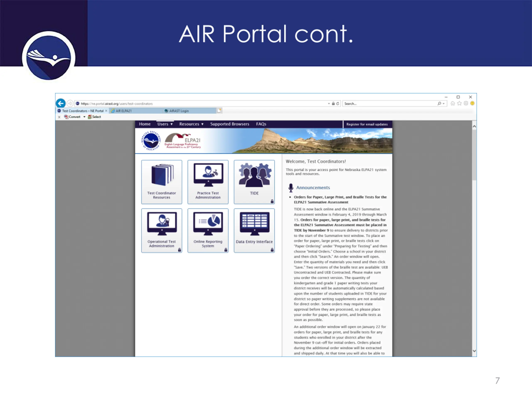The image size is (532, 399).
Task: Click the Announcements microphone icon
Action: (291, 188)
